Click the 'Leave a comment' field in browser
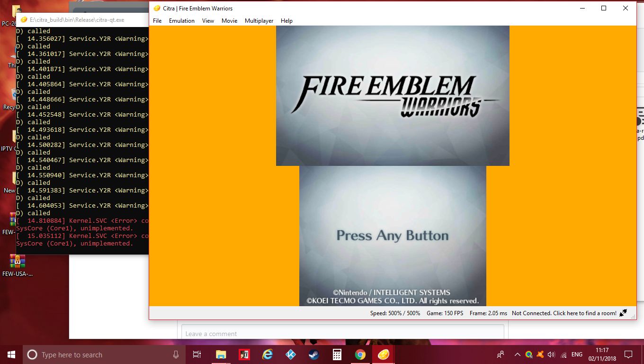This screenshot has height=364, width=644. (x=342, y=334)
